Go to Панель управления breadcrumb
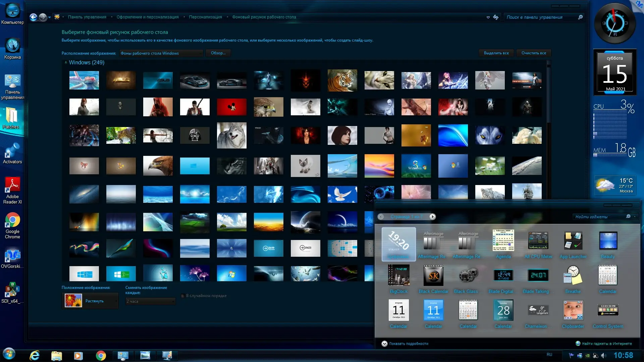This screenshot has width=644, height=362. (87, 17)
